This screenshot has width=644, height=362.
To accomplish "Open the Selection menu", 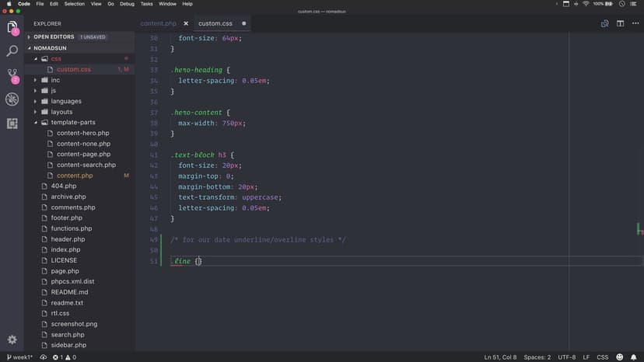I will pyautogui.click(x=75, y=4).
